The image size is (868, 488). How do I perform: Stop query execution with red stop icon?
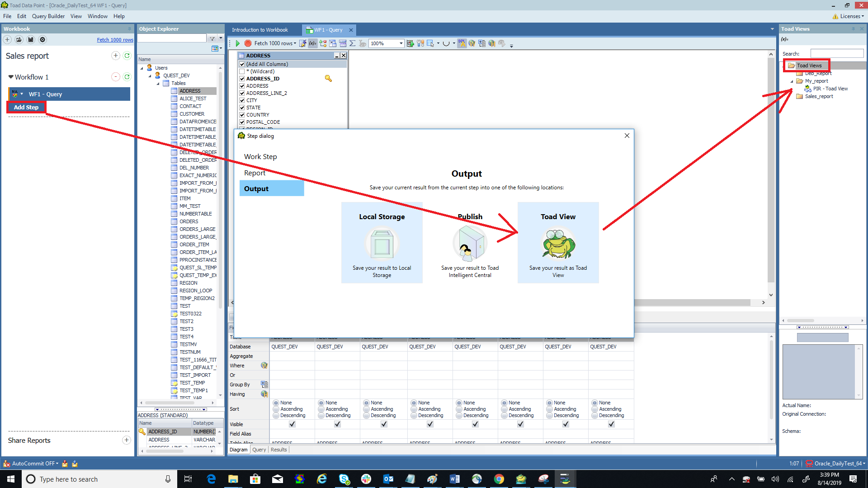click(248, 43)
